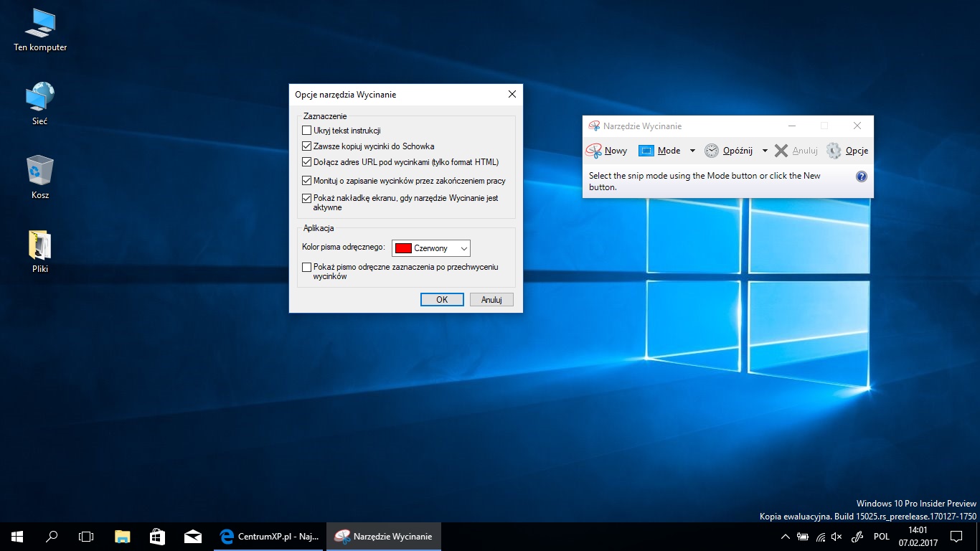Viewport: 980px width, 551px height.
Task: Enable 'Pokaż pismo odręczne zaznaczenia' checkbox
Action: coord(307,267)
